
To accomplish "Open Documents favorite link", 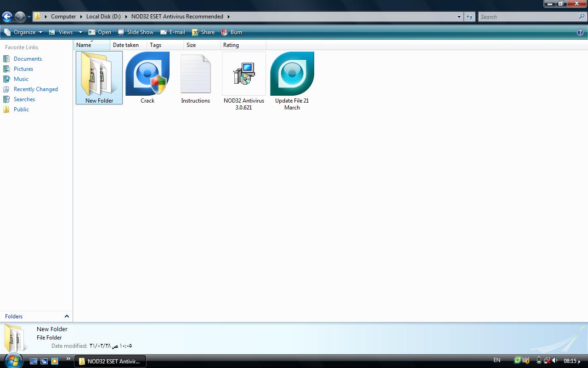I will point(28,59).
